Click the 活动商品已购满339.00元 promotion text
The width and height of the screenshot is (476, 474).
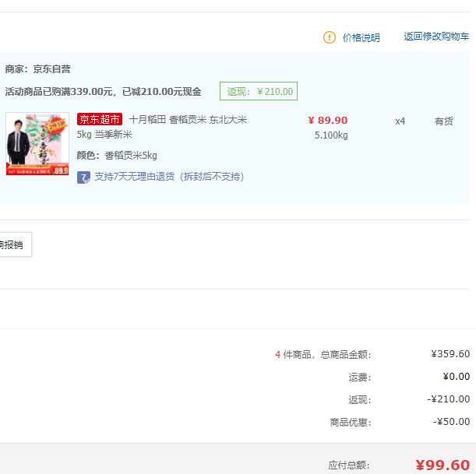103,92
